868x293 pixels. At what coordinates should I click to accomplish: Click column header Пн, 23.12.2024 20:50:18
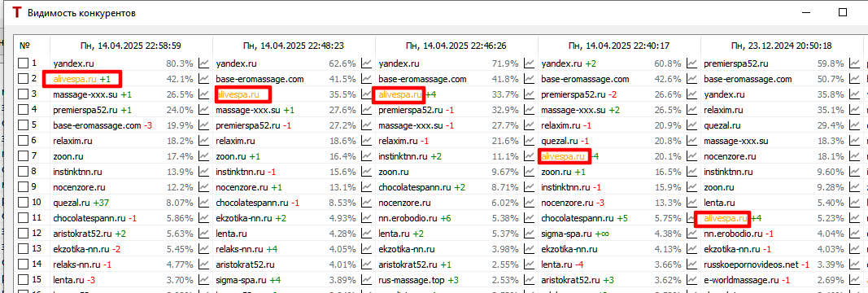(x=782, y=46)
